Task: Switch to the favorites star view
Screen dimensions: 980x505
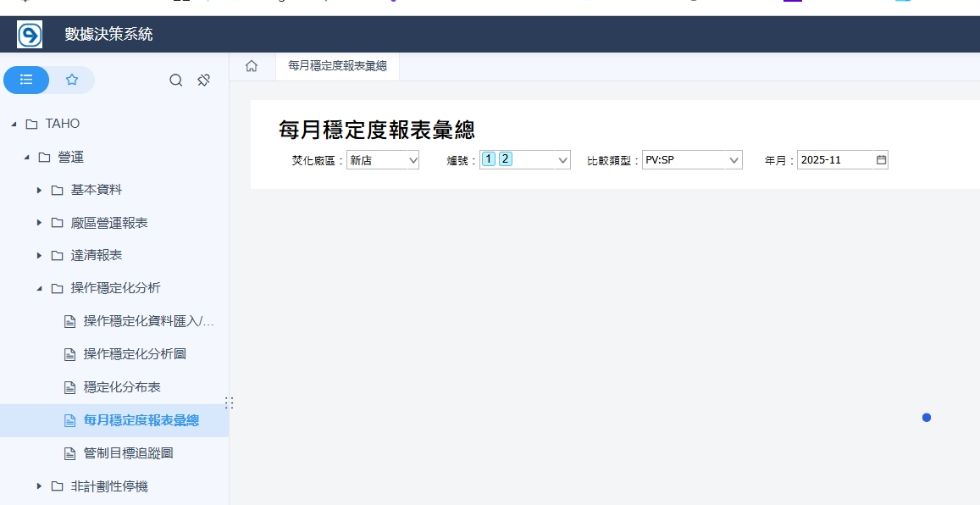Action: point(72,80)
